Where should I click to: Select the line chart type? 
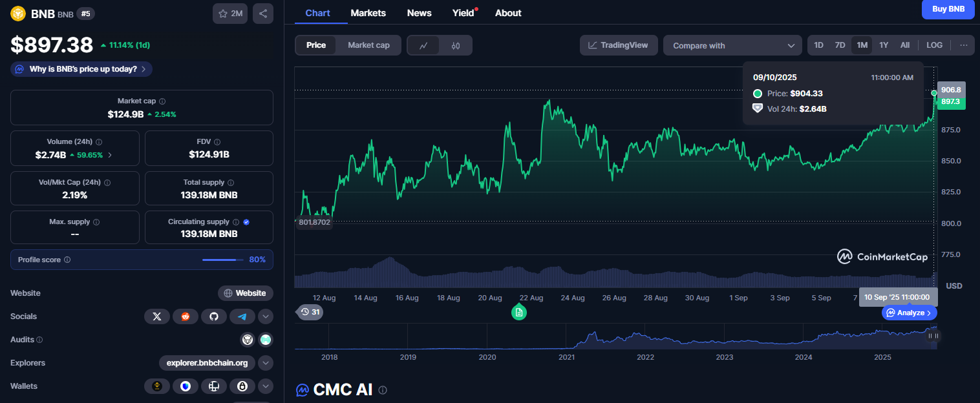coord(423,46)
